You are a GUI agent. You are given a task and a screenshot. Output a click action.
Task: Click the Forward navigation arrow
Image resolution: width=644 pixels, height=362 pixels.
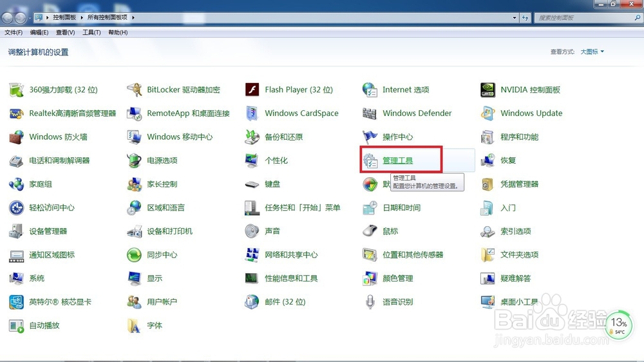point(20,17)
